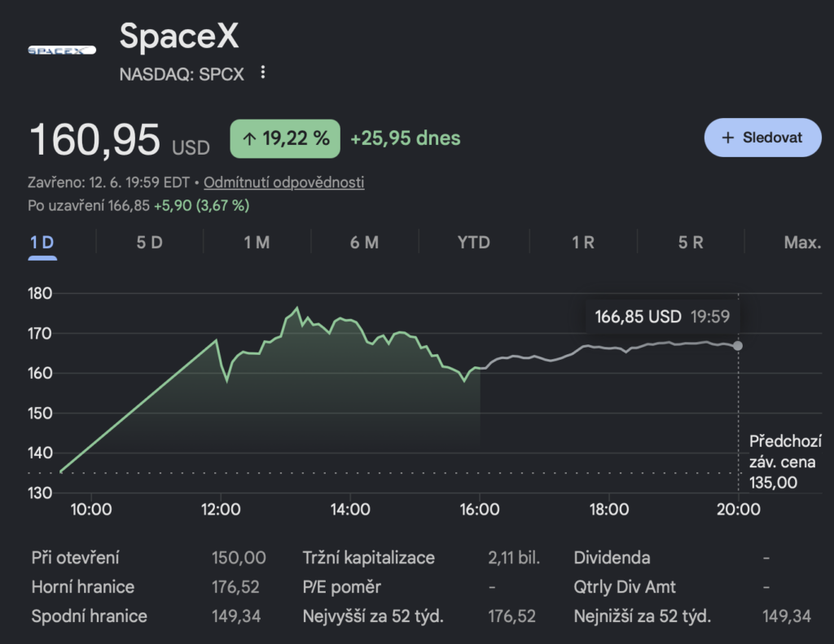
Task: Click the Předchozí záv. cena 135,00 label
Action: pos(785,462)
